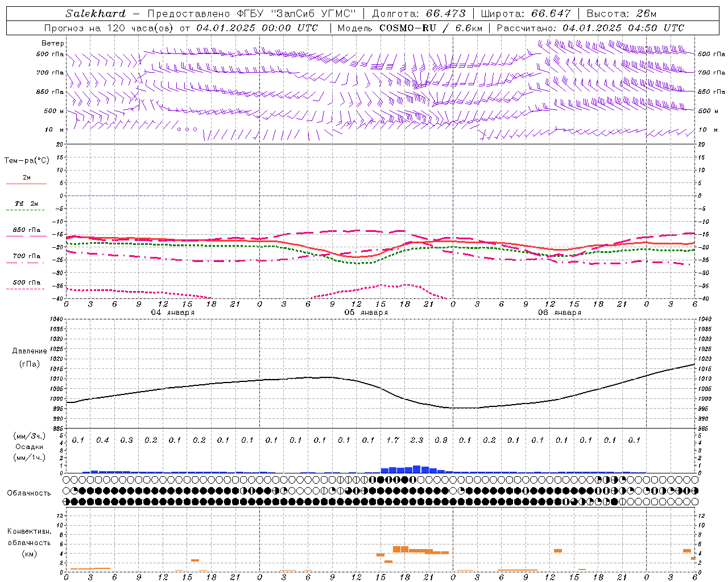Click the 04 января date label
728x582 pixels.
pos(173,313)
